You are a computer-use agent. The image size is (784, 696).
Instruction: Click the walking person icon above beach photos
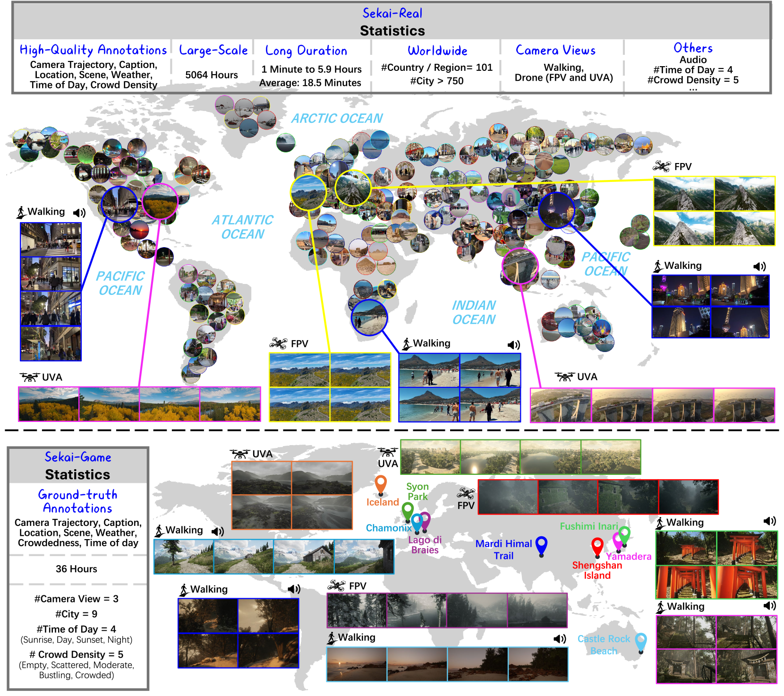coord(406,344)
